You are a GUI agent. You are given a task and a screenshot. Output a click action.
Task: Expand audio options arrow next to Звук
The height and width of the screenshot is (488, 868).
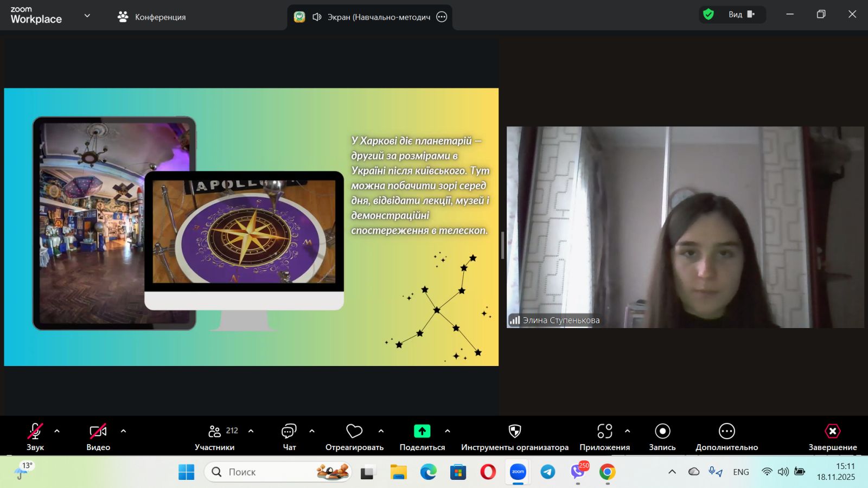57,431
